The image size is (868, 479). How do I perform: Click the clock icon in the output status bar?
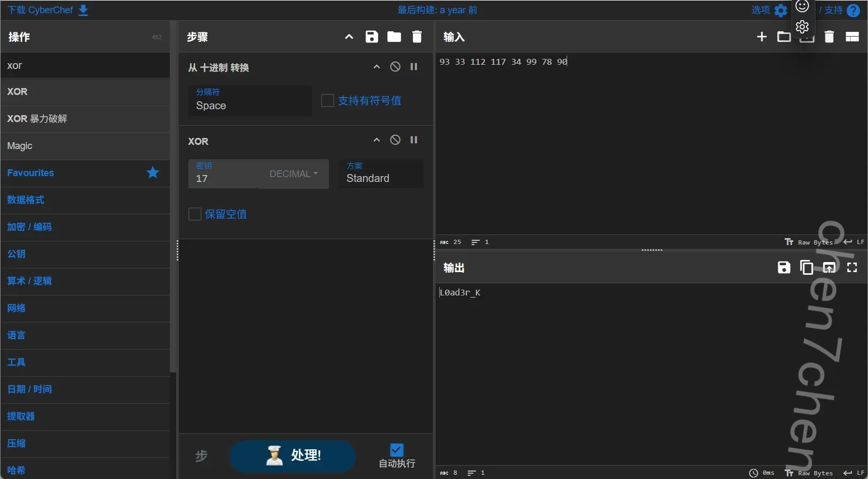click(x=753, y=473)
